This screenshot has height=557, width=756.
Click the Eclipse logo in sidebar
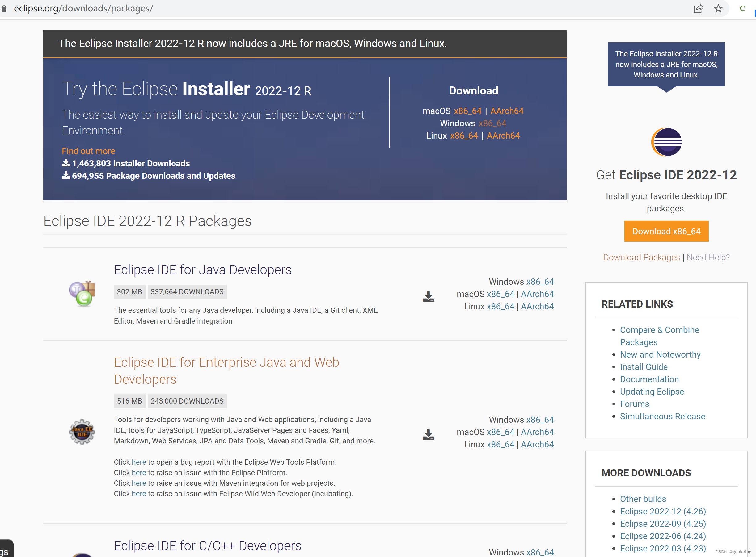(666, 142)
